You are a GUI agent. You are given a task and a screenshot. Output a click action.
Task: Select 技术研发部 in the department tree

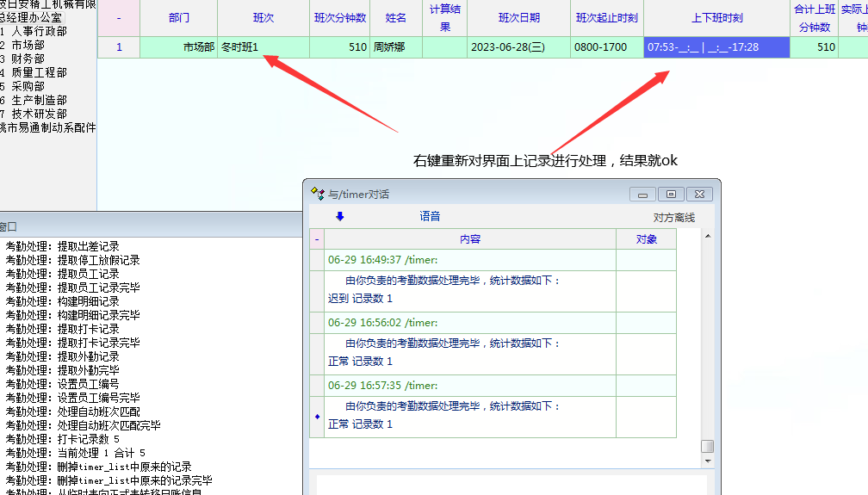[x=39, y=114]
